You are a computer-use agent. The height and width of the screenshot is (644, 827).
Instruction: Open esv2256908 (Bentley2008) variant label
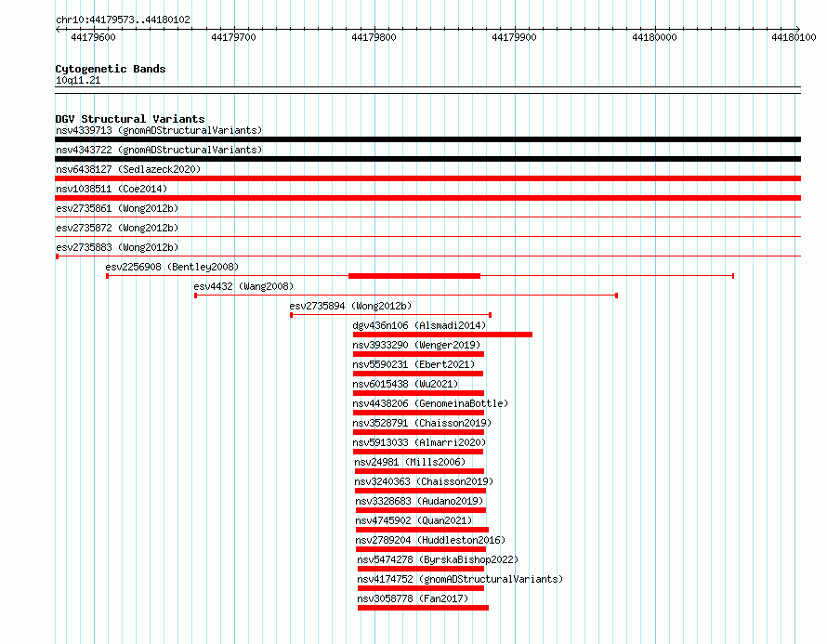click(x=172, y=267)
